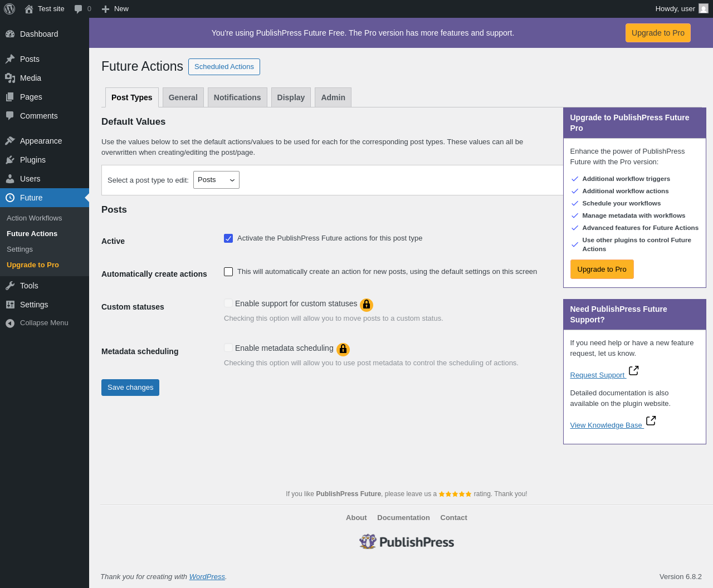Click the Dashboard gauge icon
The width and height of the screenshot is (713, 588).
coord(10,34)
